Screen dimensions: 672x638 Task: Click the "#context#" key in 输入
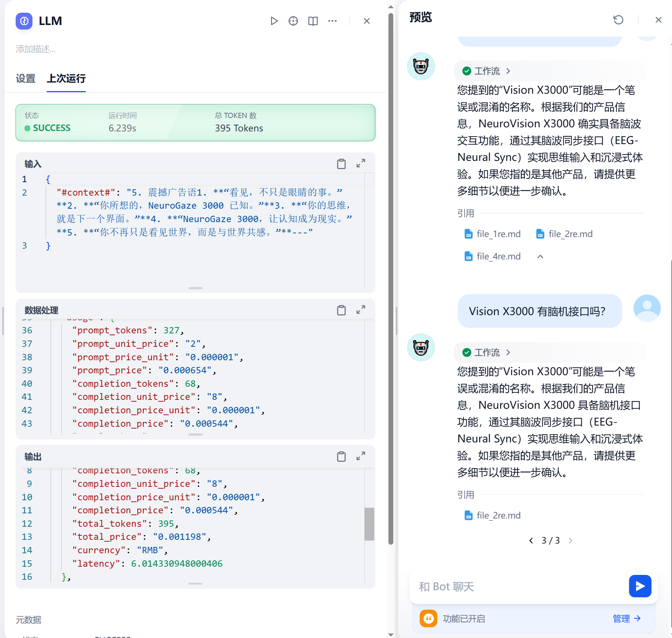[x=86, y=193]
